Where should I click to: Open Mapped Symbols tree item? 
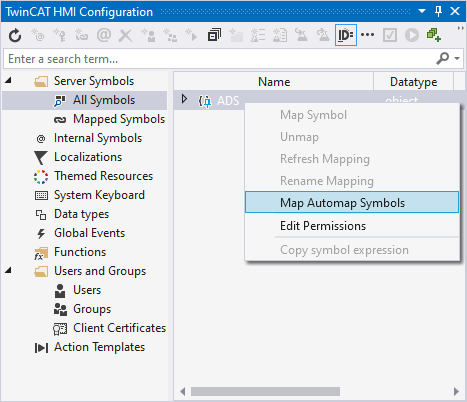tap(119, 119)
